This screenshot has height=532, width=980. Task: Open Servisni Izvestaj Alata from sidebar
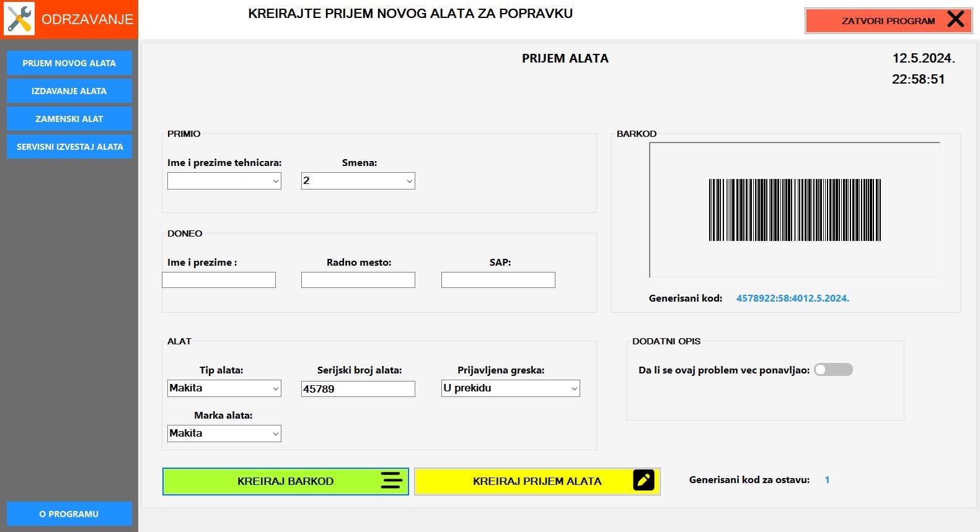coord(69,147)
